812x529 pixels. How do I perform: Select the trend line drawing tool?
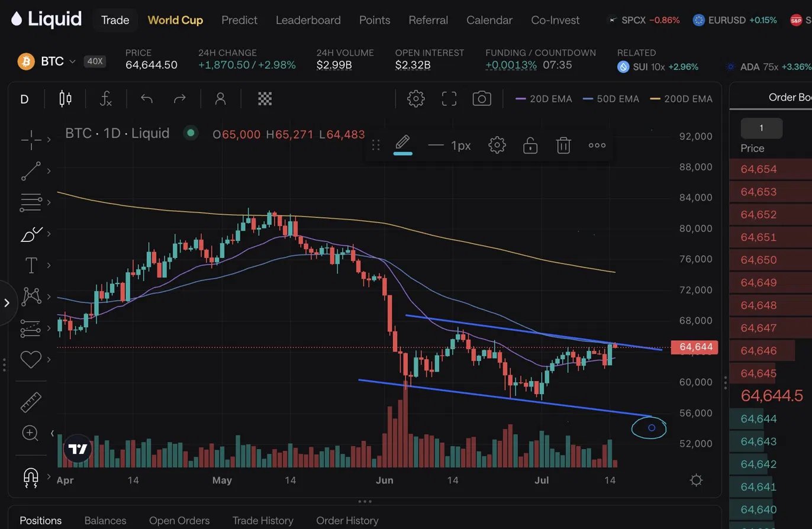[x=31, y=171]
